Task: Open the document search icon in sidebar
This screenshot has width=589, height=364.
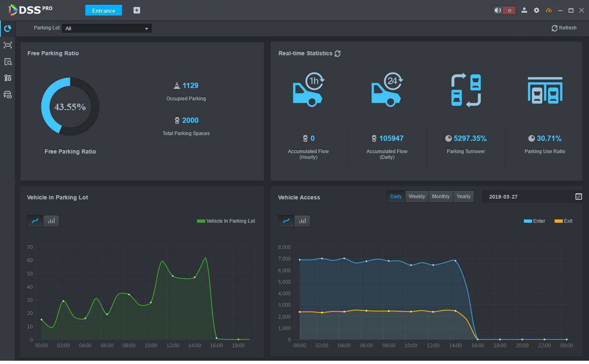Action: pyautogui.click(x=8, y=62)
